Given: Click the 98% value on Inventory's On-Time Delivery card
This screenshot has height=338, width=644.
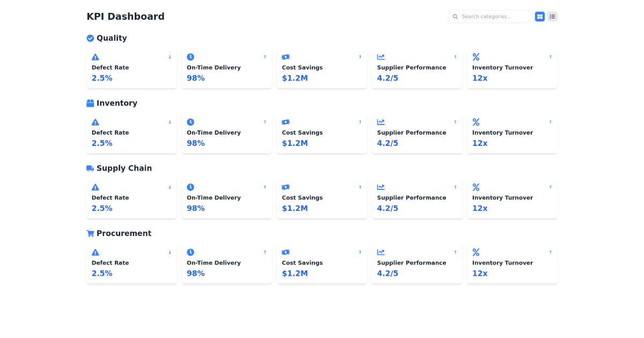Looking at the screenshot, I should click(x=195, y=143).
